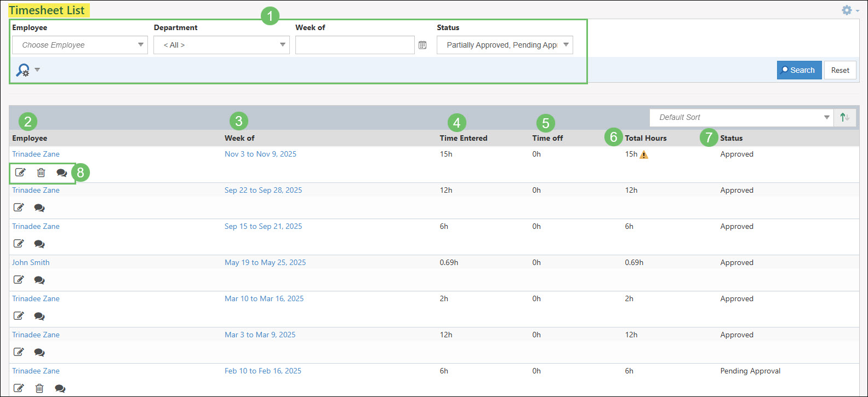Edit the Mar 3 to Mar 9 timesheet
Image resolution: width=868 pixels, height=397 pixels.
tap(19, 352)
